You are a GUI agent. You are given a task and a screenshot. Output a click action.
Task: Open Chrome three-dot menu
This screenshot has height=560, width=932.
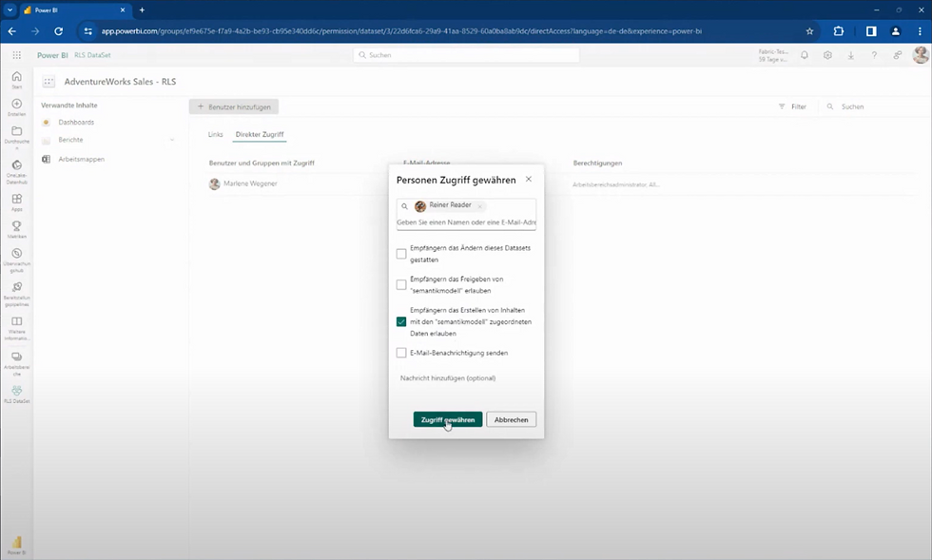coord(920,31)
